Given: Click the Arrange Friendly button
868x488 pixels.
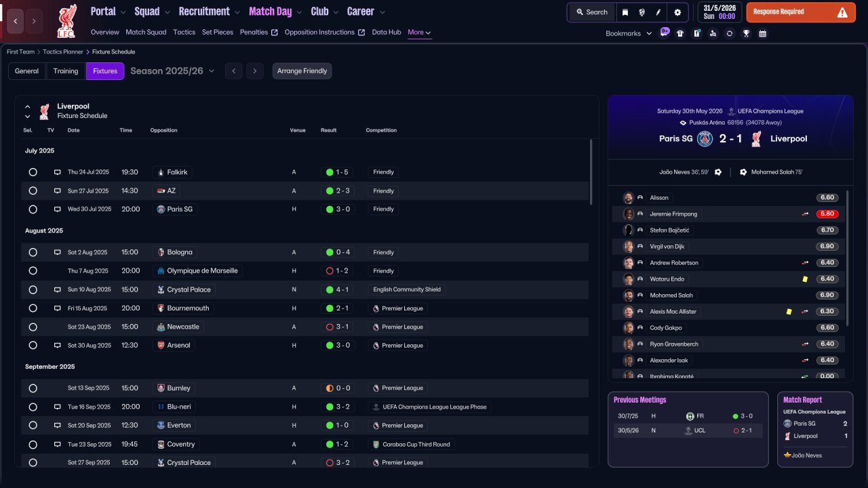Looking at the screenshot, I should click(x=302, y=71).
